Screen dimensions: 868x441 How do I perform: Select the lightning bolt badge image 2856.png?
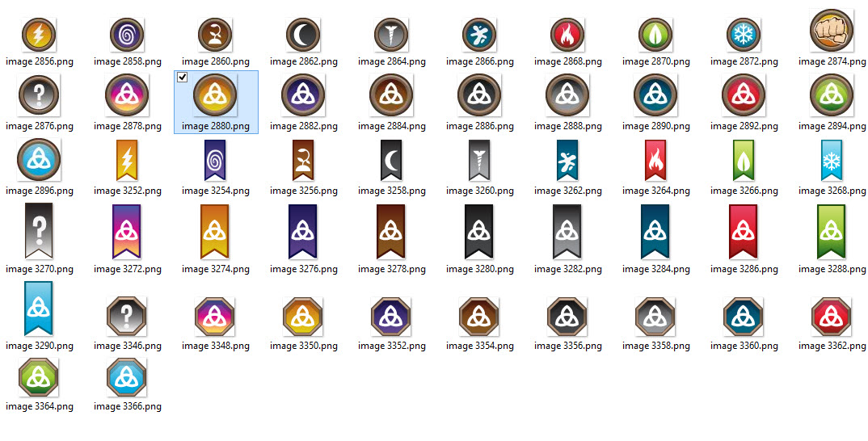(x=39, y=35)
